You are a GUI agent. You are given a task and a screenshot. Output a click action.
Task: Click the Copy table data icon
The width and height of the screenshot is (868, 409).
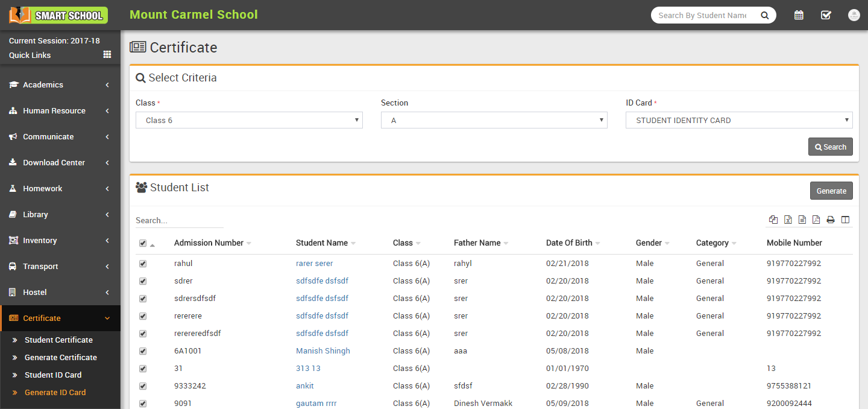(x=773, y=220)
